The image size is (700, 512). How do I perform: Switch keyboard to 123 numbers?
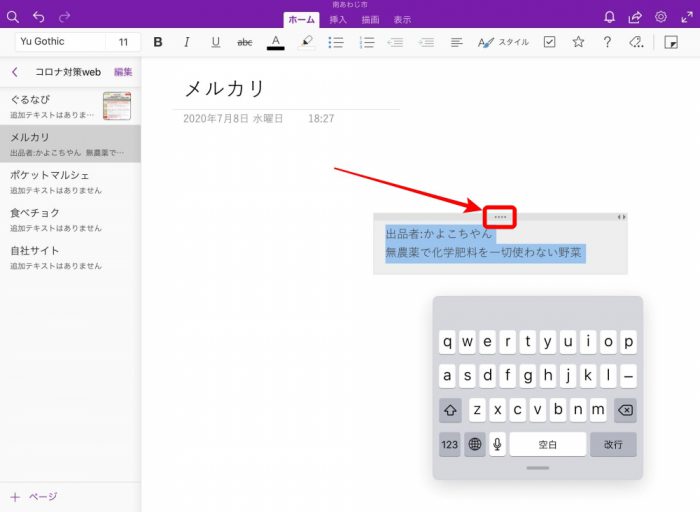450,444
